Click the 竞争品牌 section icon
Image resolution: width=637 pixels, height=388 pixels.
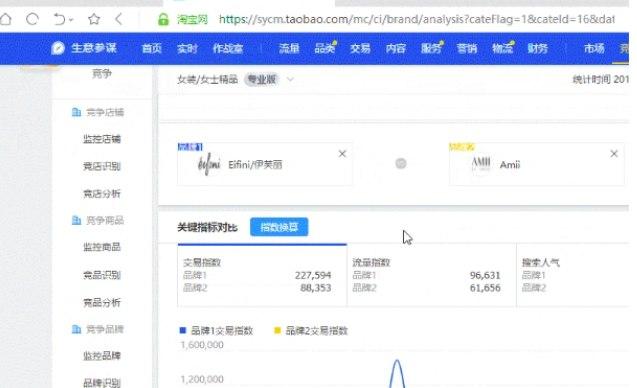[x=76, y=329]
